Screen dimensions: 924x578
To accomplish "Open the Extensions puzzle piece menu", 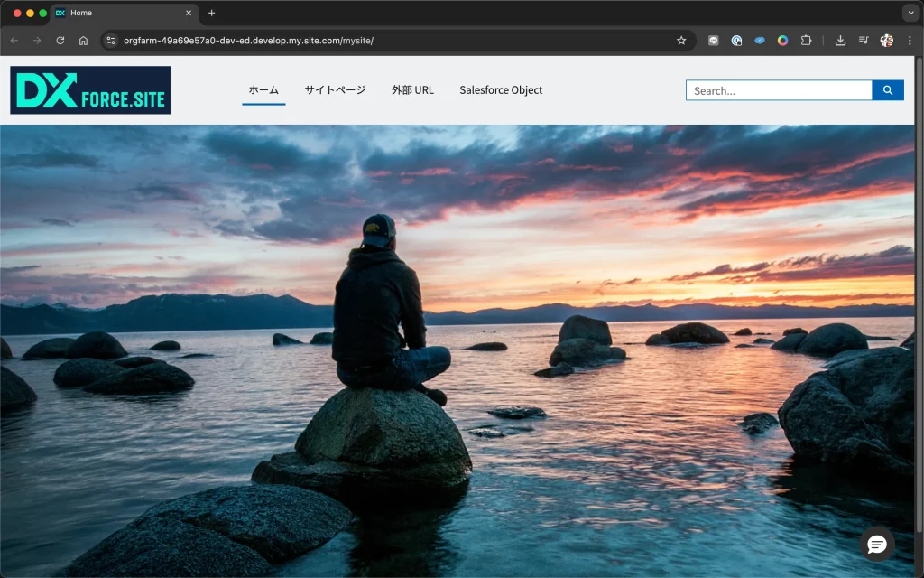I will point(806,41).
